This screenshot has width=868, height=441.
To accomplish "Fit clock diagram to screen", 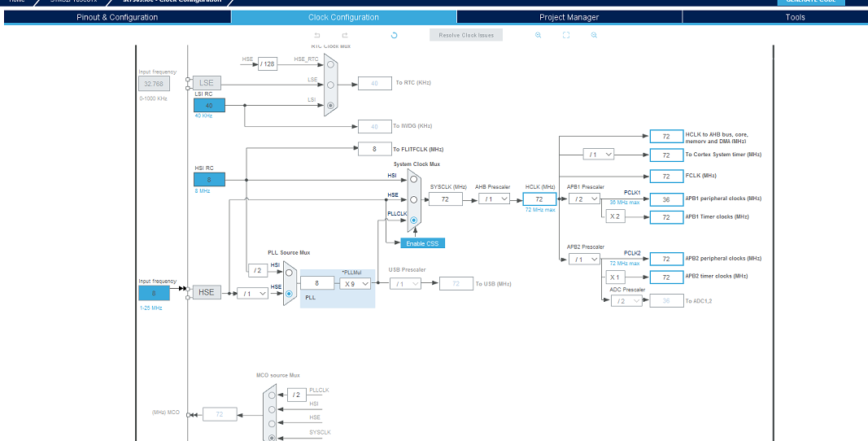I will coord(566,35).
